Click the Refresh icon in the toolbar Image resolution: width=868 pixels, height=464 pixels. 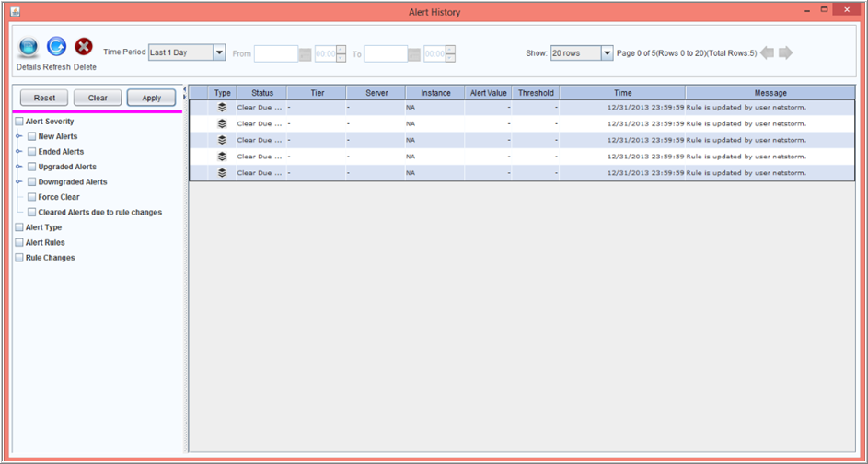coord(56,47)
